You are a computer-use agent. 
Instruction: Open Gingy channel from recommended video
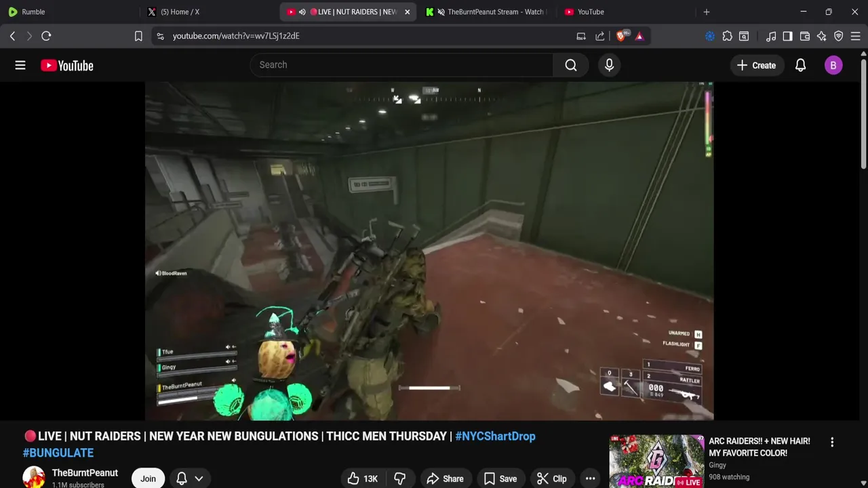pos(717,465)
